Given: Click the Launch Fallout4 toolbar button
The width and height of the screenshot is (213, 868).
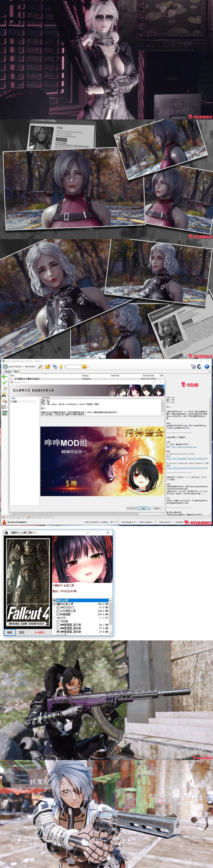Looking at the screenshot, I should (12, 367).
